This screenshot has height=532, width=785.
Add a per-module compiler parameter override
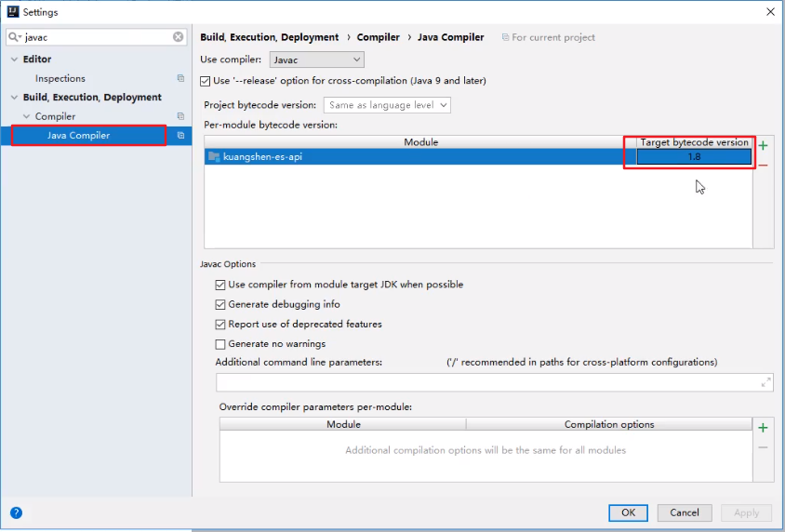tap(763, 428)
